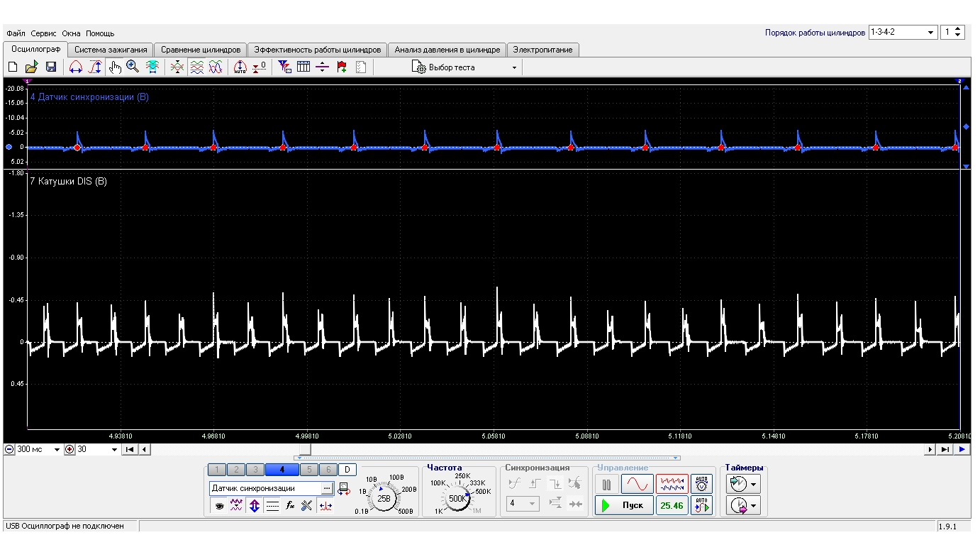980x535 pixels.
Task: Click the horizontal divider line icon
Action: pyautogui.click(x=323, y=67)
